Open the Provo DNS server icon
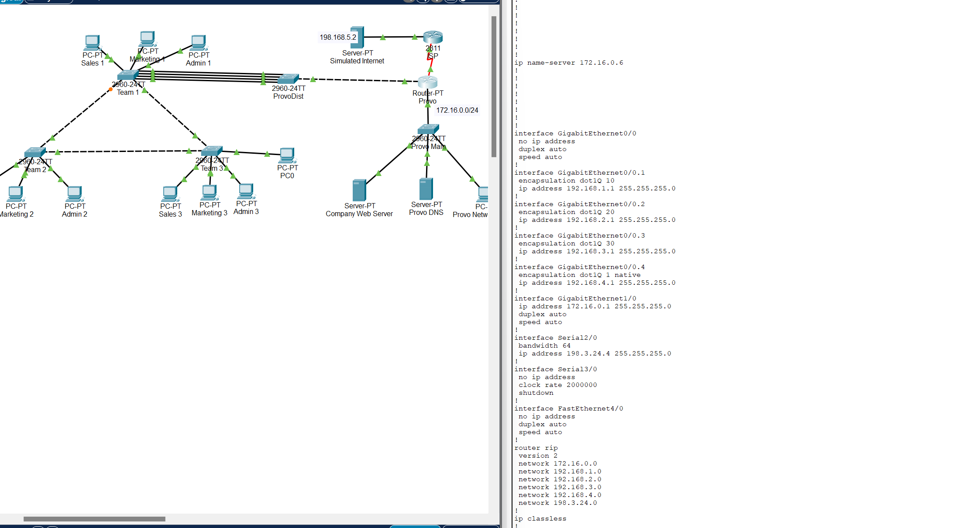 (x=426, y=189)
